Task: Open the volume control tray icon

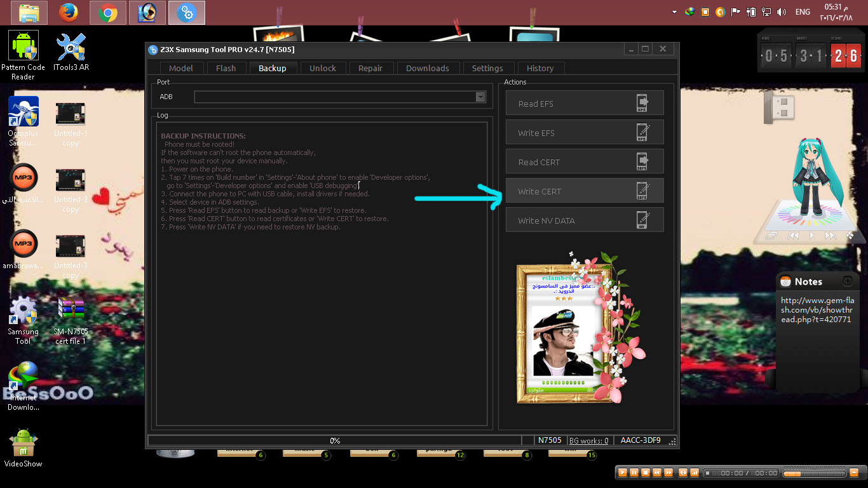Action: pos(782,11)
